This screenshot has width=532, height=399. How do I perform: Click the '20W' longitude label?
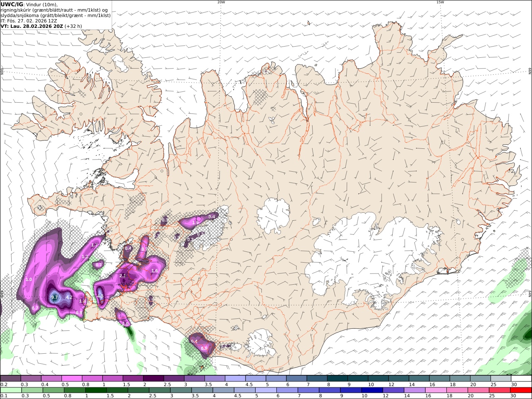[221, 2]
